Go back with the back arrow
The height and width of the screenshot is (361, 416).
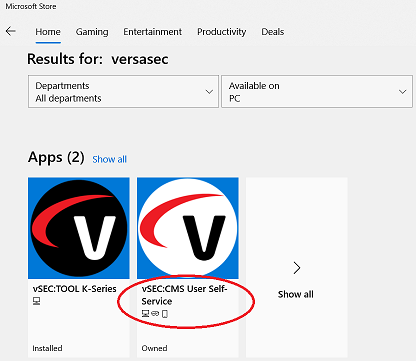pos(11,31)
